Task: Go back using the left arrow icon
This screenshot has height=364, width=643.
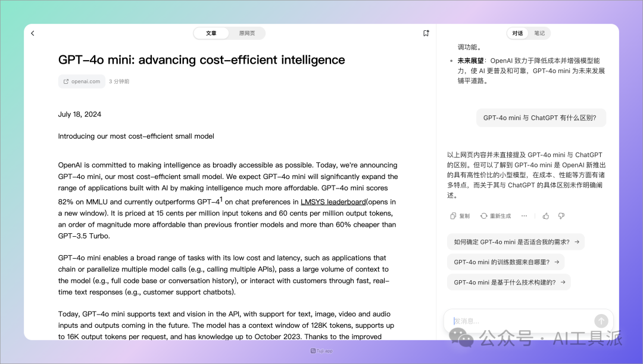Action: click(x=33, y=33)
